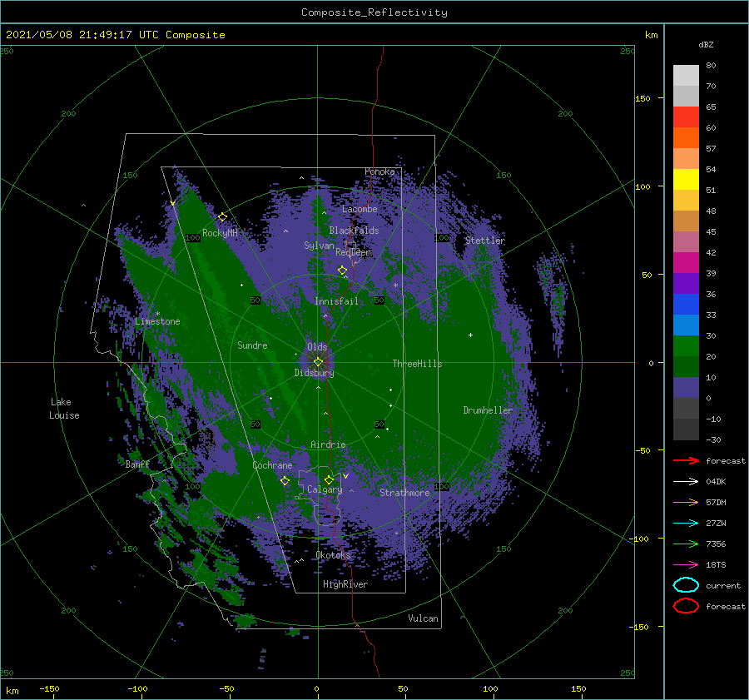The image size is (749, 700).
Task: Click the red forecast arrow in the legend
Action: (686, 460)
